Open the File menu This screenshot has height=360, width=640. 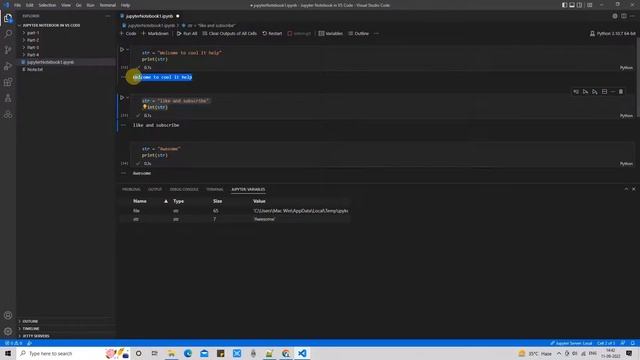click(18, 5)
